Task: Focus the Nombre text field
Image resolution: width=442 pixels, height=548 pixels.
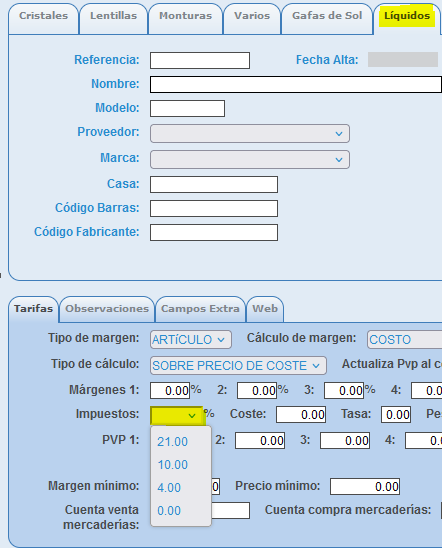Action: click(x=296, y=85)
